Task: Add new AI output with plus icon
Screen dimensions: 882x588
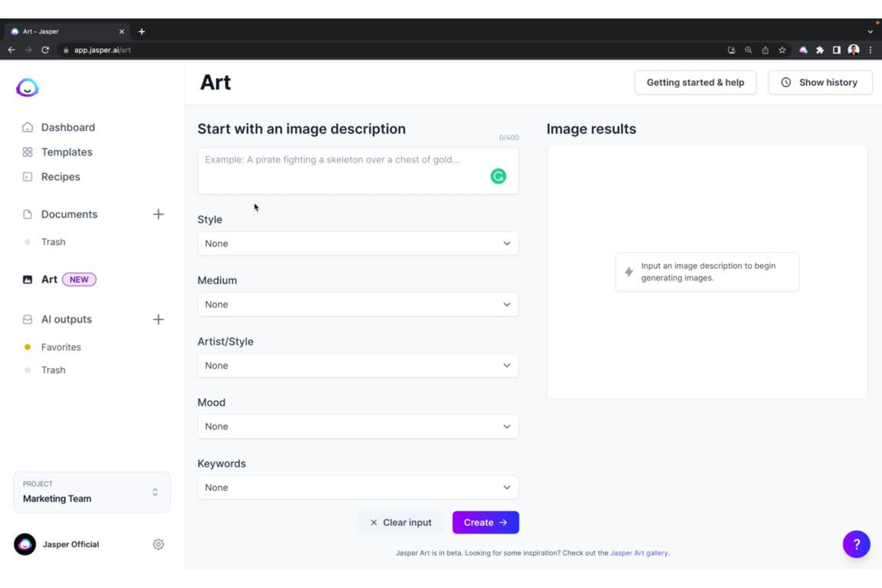Action: [x=159, y=319]
